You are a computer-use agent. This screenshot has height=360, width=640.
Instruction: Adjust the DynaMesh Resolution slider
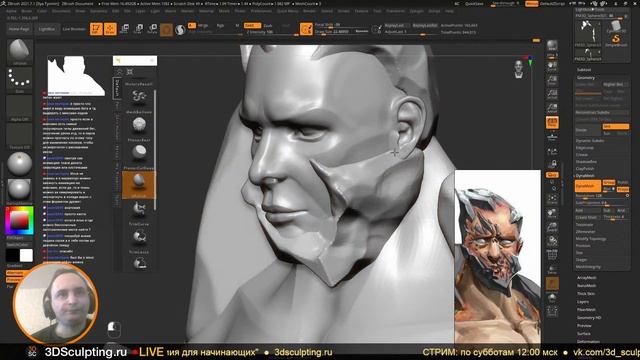602,196
